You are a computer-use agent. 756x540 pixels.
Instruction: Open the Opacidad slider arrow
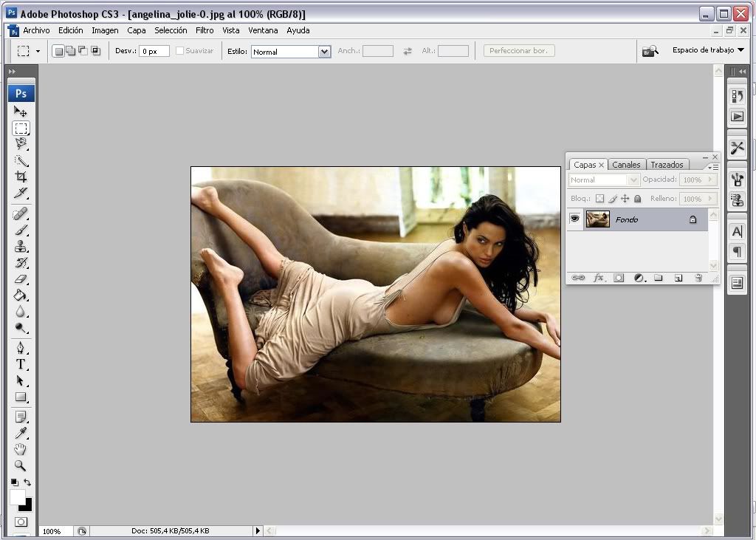pos(709,180)
